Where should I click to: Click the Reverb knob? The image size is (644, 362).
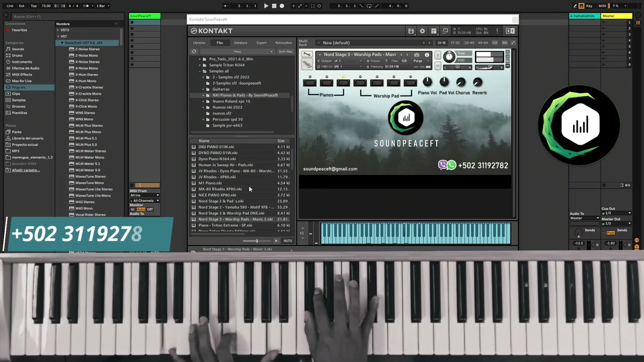tap(477, 82)
